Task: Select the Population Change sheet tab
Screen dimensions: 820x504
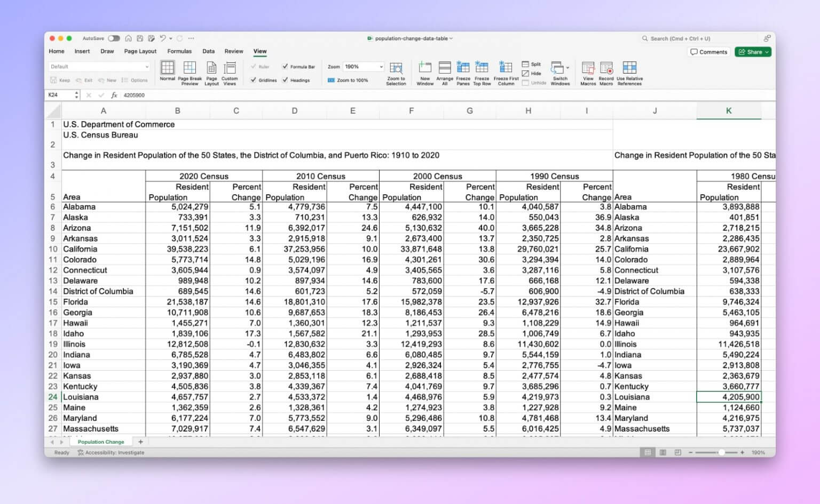Action: click(x=100, y=442)
